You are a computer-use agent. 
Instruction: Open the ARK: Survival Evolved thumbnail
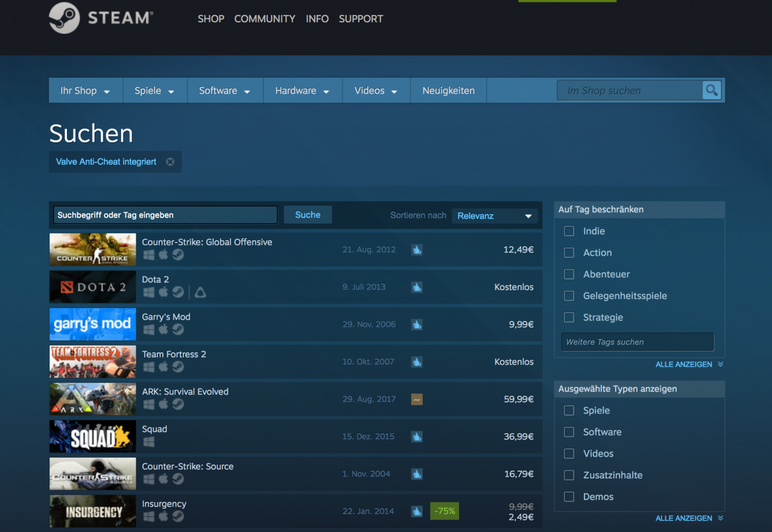(92, 399)
